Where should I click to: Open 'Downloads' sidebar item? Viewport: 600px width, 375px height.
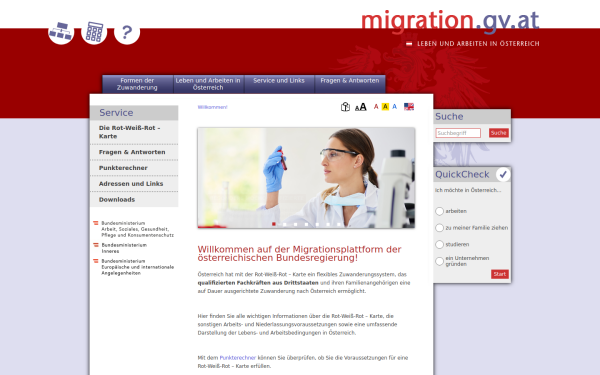click(134, 200)
